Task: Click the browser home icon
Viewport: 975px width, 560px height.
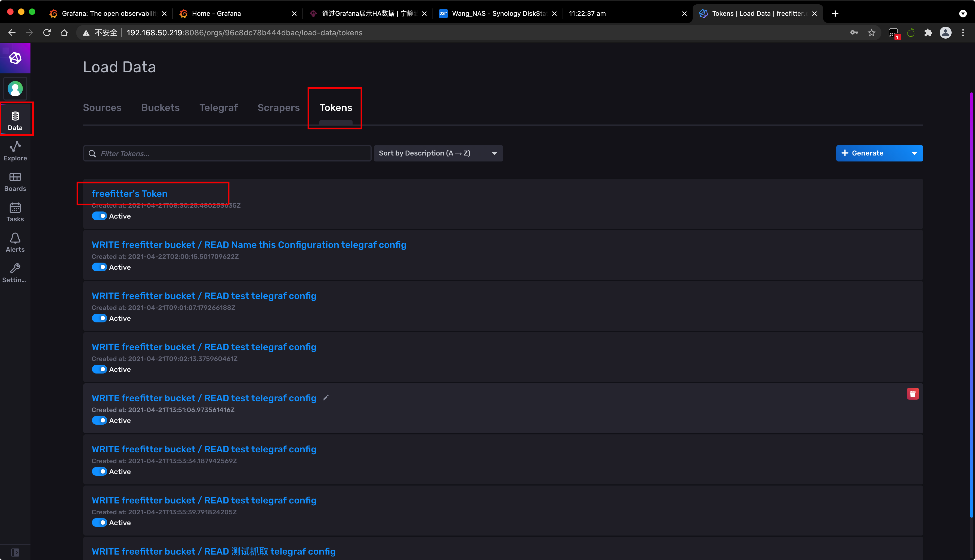Action: [x=64, y=33]
